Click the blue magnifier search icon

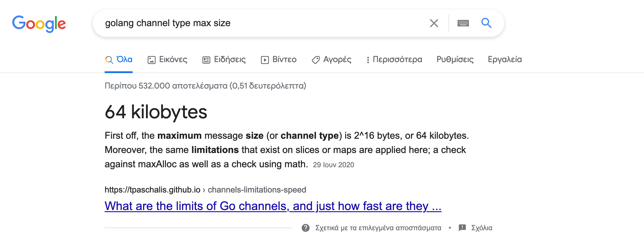[486, 23]
